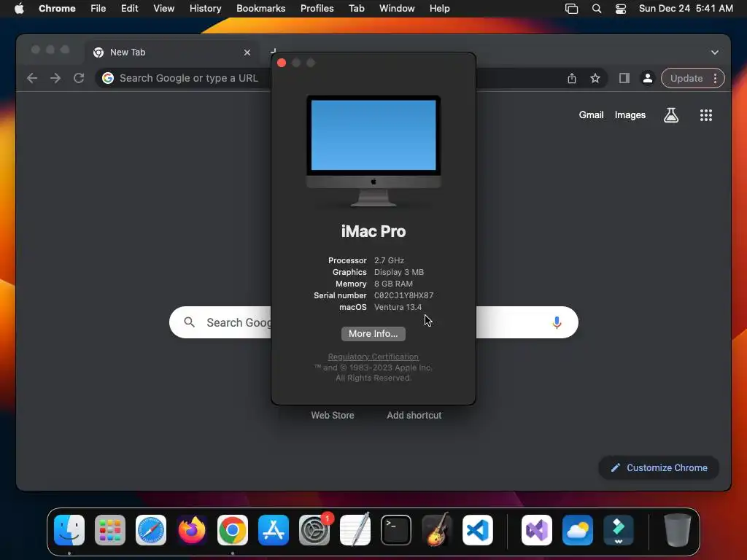Open Spotlight search in menu bar
747x560 pixels.
597,9
